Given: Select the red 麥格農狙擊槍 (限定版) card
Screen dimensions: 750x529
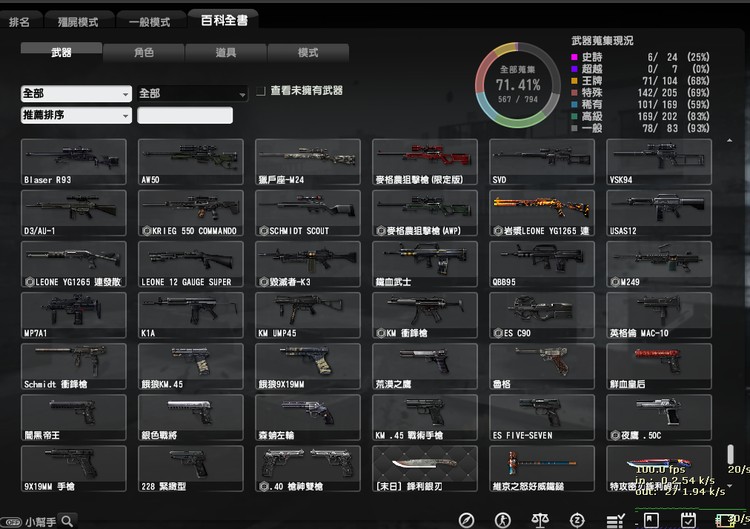Looking at the screenshot, I should click(425, 162).
